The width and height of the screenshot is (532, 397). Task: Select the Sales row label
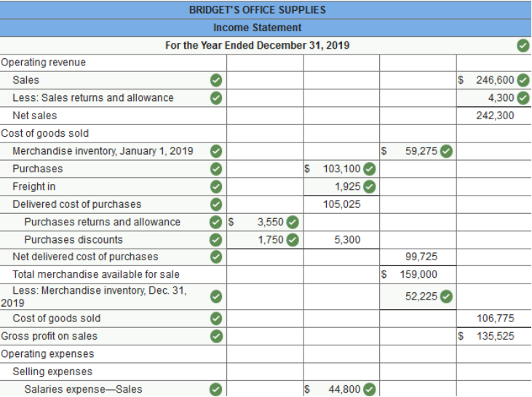click(25, 81)
